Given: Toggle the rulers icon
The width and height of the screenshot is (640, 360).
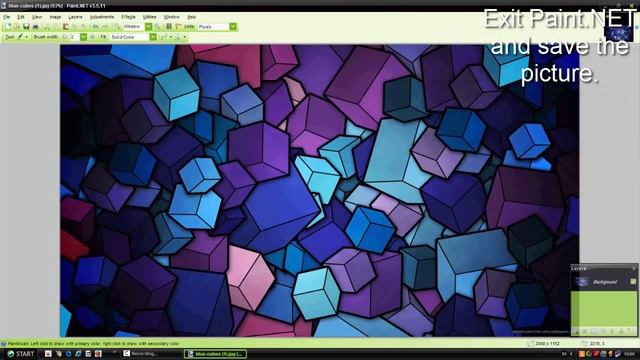Looking at the screenshot, I should [177, 27].
